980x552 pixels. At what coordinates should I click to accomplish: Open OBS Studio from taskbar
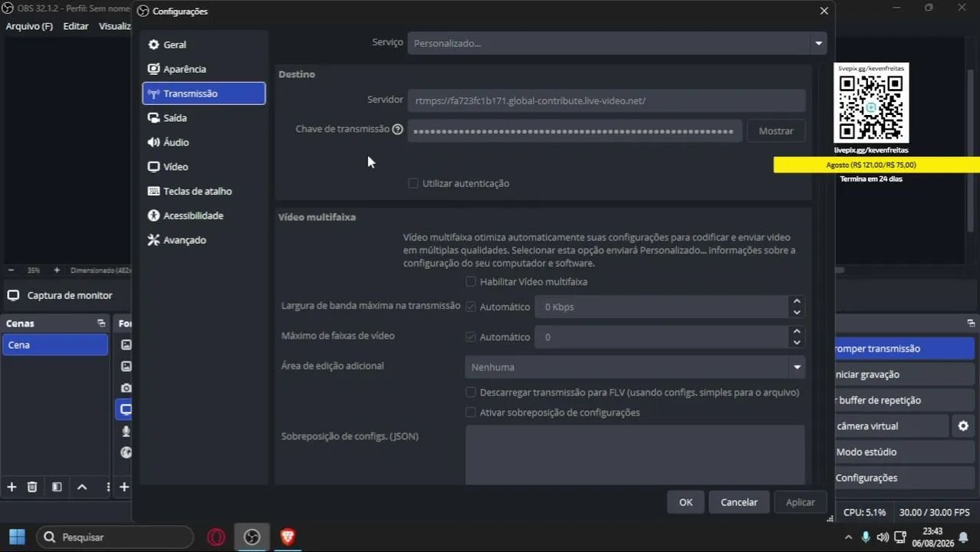pyautogui.click(x=252, y=537)
